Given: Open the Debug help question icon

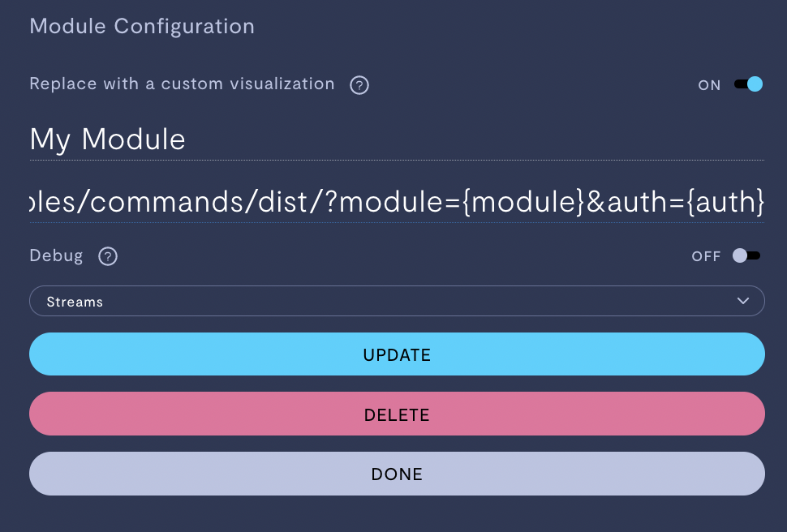Looking at the screenshot, I should click(x=108, y=256).
